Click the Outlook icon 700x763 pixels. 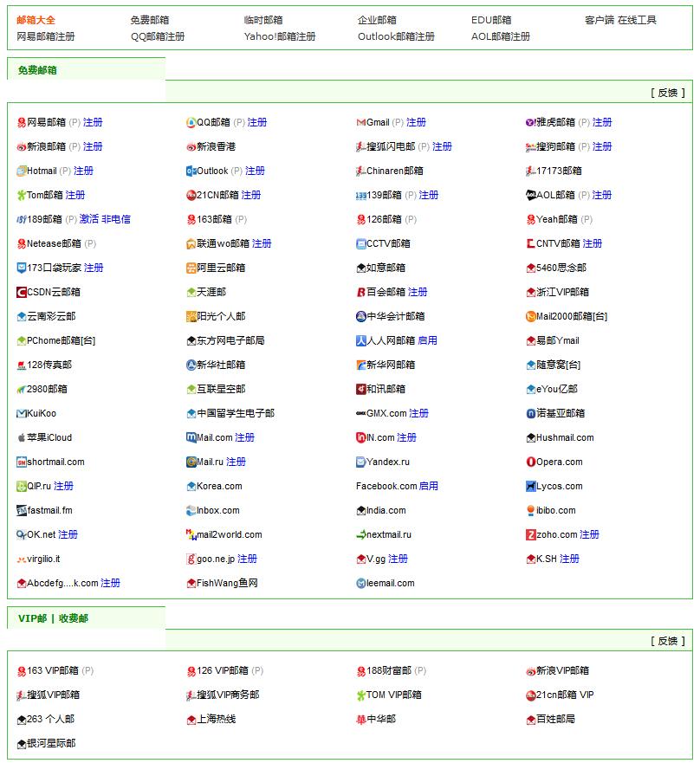(x=191, y=171)
